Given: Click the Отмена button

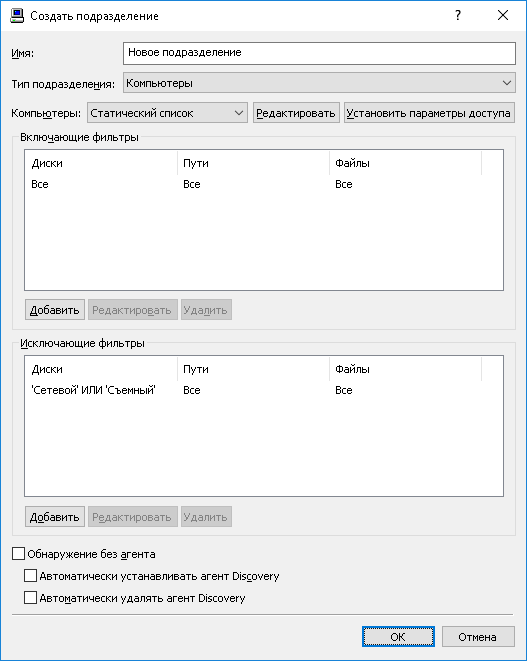Looking at the screenshot, I should click(x=478, y=637).
